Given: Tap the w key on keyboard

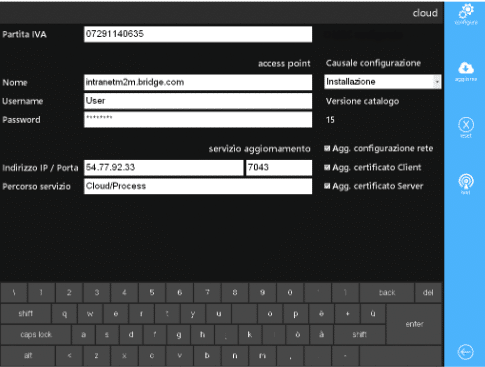Looking at the screenshot, I should (x=90, y=314).
